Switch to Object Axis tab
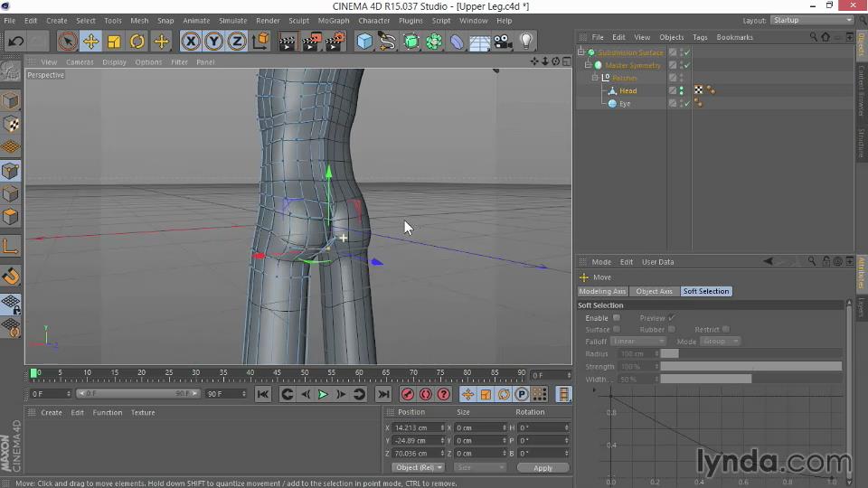Image resolution: width=868 pixels, height=488 pixels. click(x=654, y=291)
